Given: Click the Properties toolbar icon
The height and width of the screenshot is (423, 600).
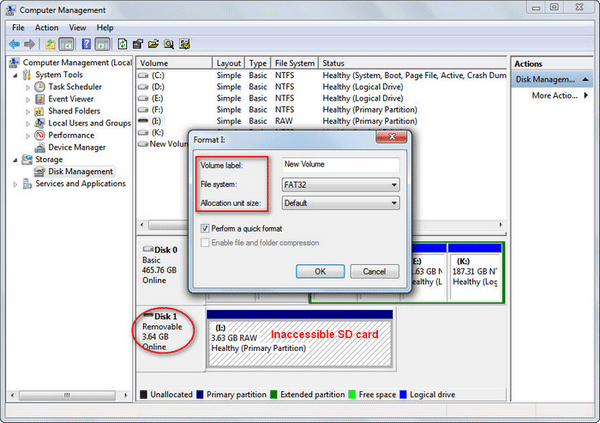Looking at the screenshot, I should pyautogui.click(x=138, y=44).
